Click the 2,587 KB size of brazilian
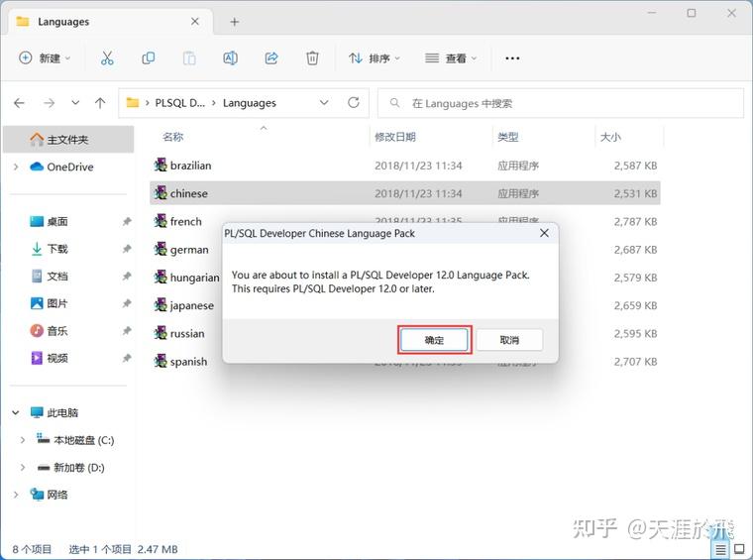Screen dimensions: 753x560 pyautogui.click(x=635, y=166)
